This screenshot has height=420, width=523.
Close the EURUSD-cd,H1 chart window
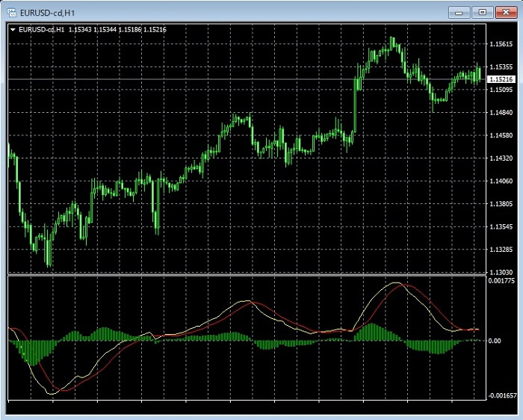point(506,13)
